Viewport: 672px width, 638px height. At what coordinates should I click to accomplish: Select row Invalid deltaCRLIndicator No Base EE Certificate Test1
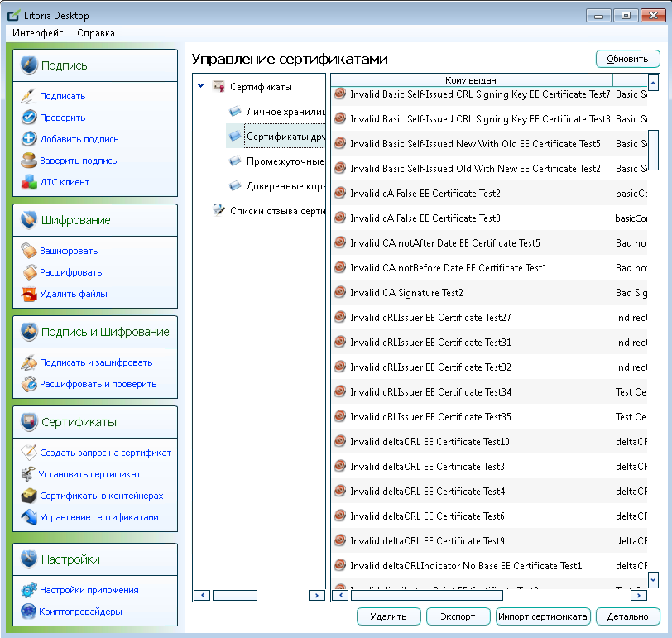click(x=489, y=565)
